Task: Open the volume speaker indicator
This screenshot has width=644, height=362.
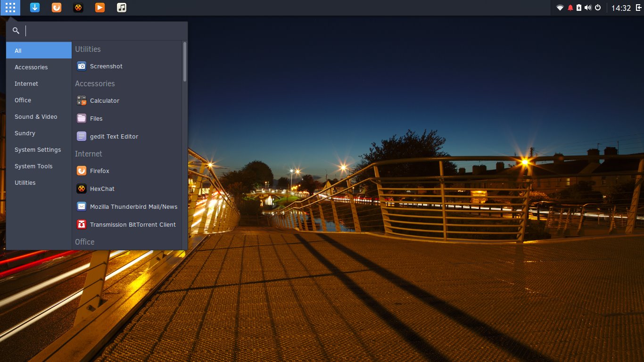Action: click(x=588, y=8)
